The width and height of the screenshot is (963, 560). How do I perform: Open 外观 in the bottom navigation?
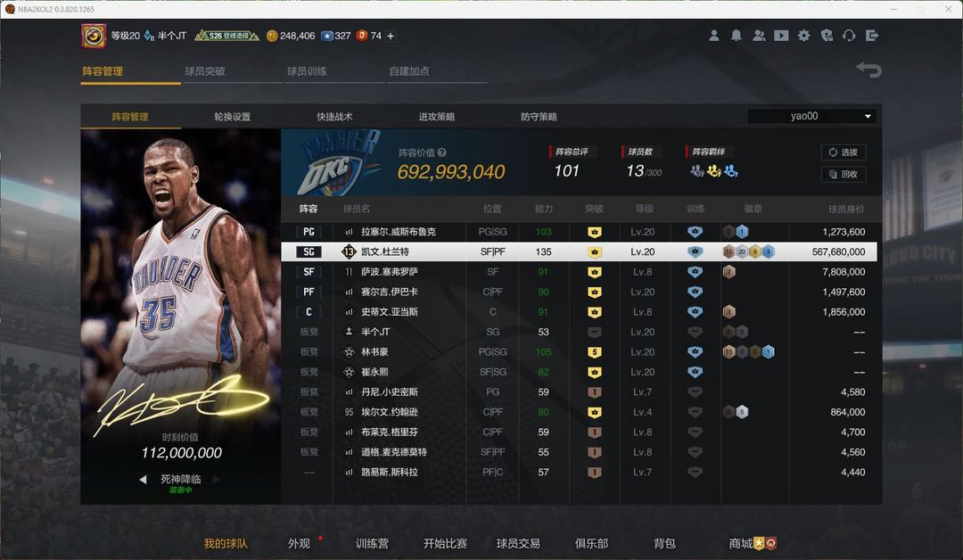pos(299,543)
